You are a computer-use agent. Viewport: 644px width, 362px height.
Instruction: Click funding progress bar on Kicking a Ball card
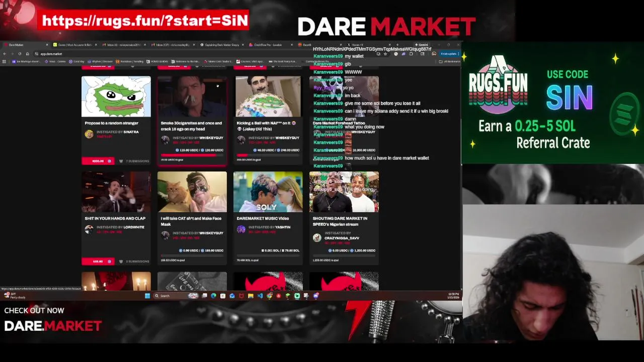point(268,155)
